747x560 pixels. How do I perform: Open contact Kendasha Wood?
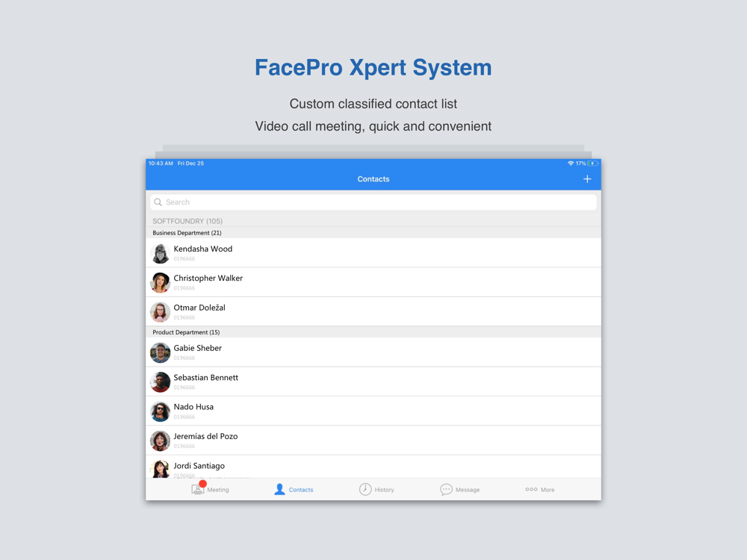[373, 253]
